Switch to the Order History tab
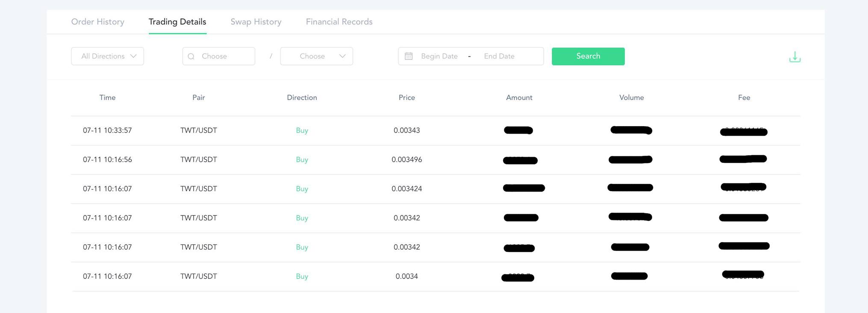This screenshot has height=313, width=868. [97, 22]
